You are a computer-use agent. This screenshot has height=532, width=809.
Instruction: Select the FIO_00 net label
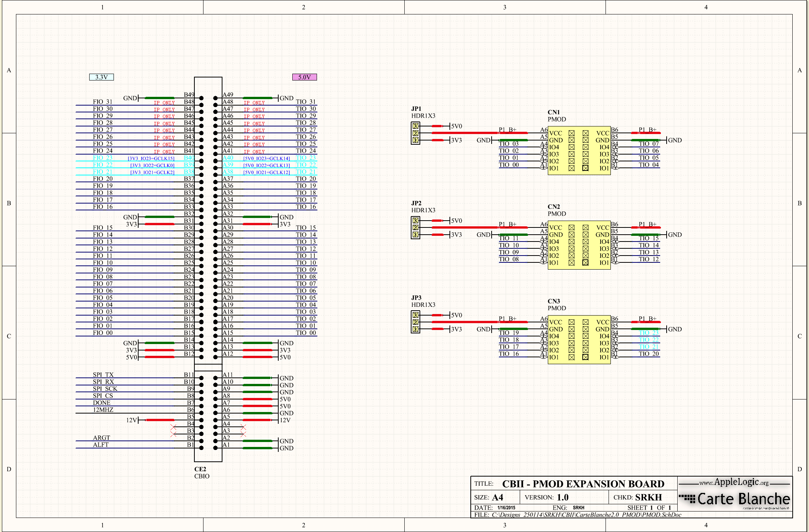(103, 333)
